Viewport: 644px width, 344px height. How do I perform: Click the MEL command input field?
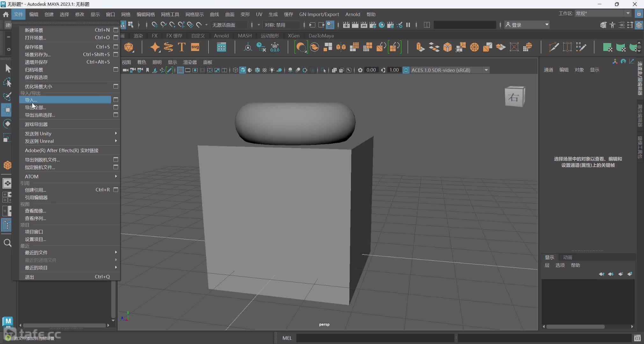click(x=375, y=338)
